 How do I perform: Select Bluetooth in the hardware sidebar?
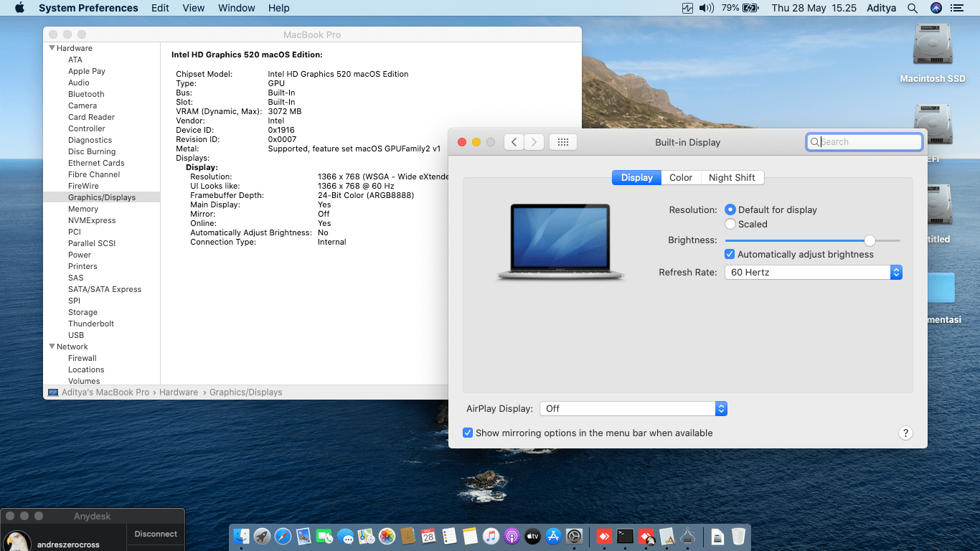tap(86, 94)
